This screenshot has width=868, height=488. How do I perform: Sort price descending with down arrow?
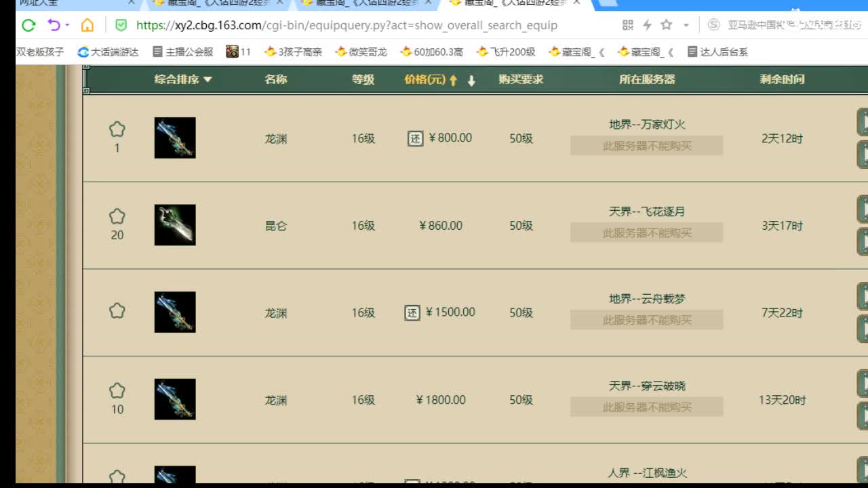471,80
